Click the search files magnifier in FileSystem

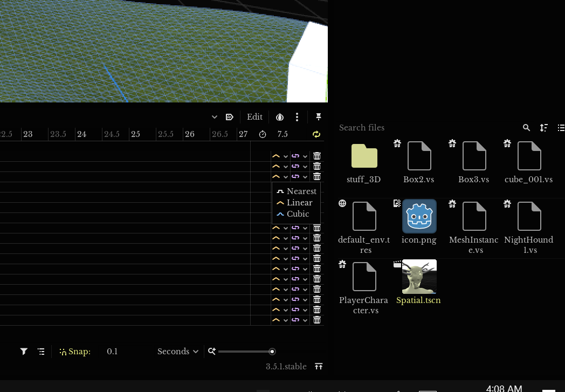[527, 128]
